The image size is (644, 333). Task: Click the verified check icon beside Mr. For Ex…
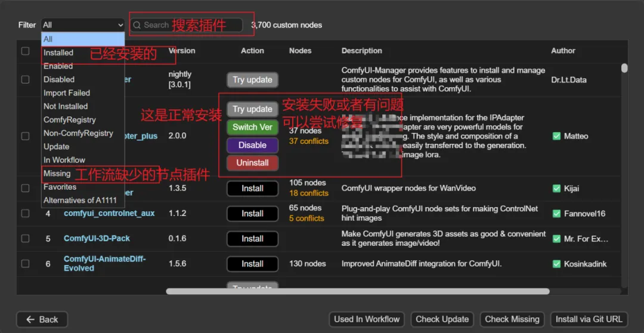[556, 239]
